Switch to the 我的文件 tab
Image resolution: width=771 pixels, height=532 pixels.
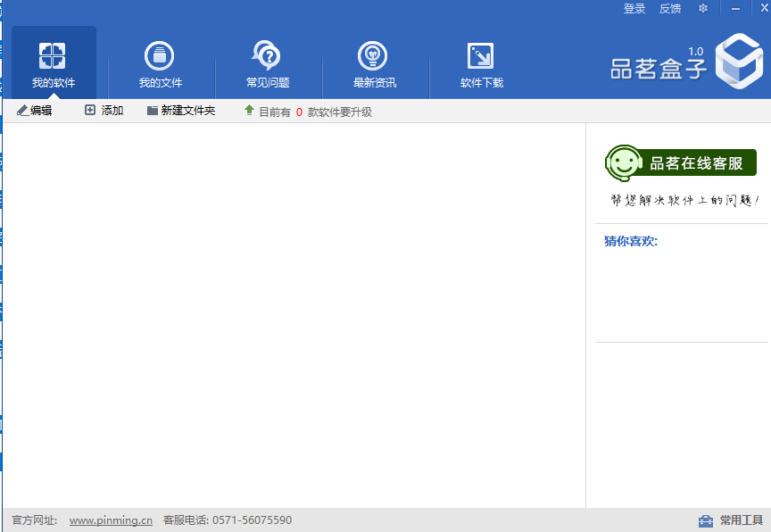pos(161,63)
